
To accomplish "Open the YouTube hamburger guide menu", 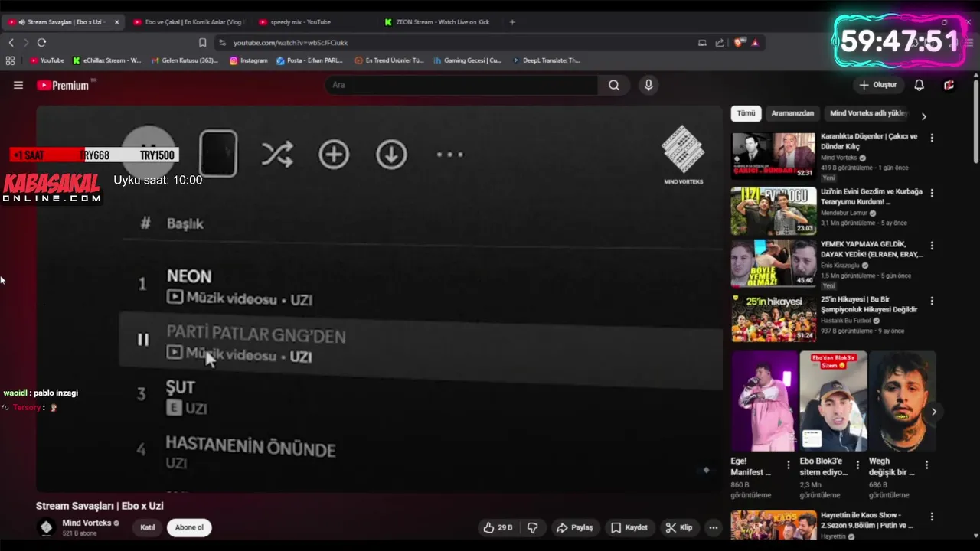I will 18,85.
